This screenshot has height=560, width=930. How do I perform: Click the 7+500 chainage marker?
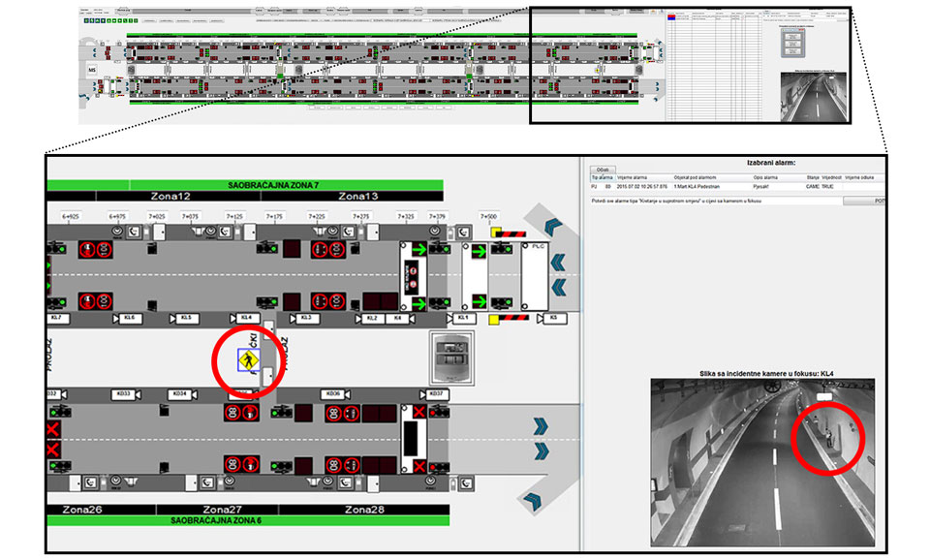tap(488, 216)
